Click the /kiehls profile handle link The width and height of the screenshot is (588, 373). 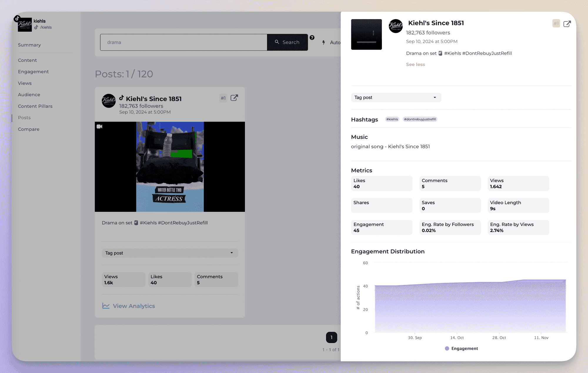coord(46,27)
